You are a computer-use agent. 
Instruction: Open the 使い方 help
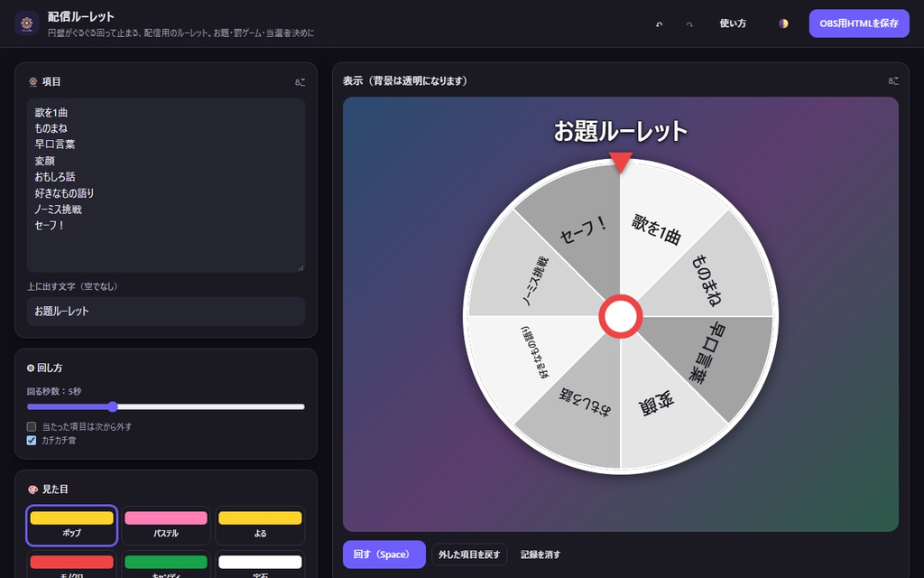(733, 23)
